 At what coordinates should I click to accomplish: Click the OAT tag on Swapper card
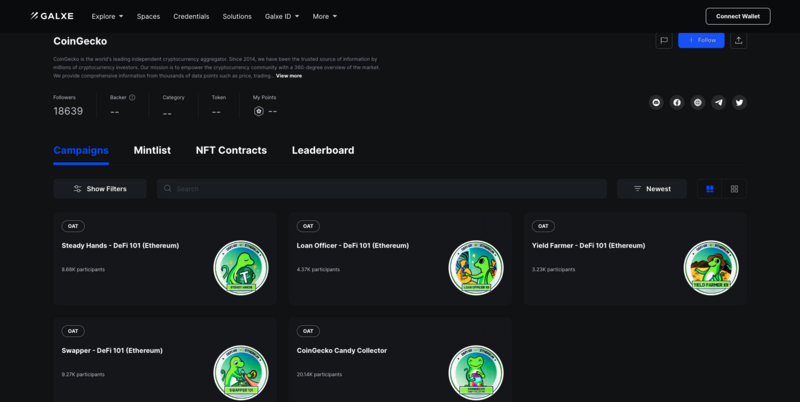pyautogui.click(x=73, y=331)
